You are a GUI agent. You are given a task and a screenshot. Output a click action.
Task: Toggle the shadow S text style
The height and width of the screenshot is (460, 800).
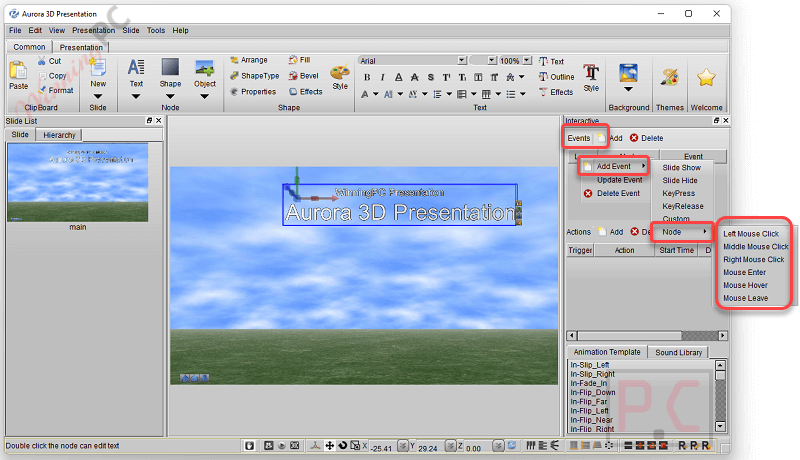click(x=431, y=78)
